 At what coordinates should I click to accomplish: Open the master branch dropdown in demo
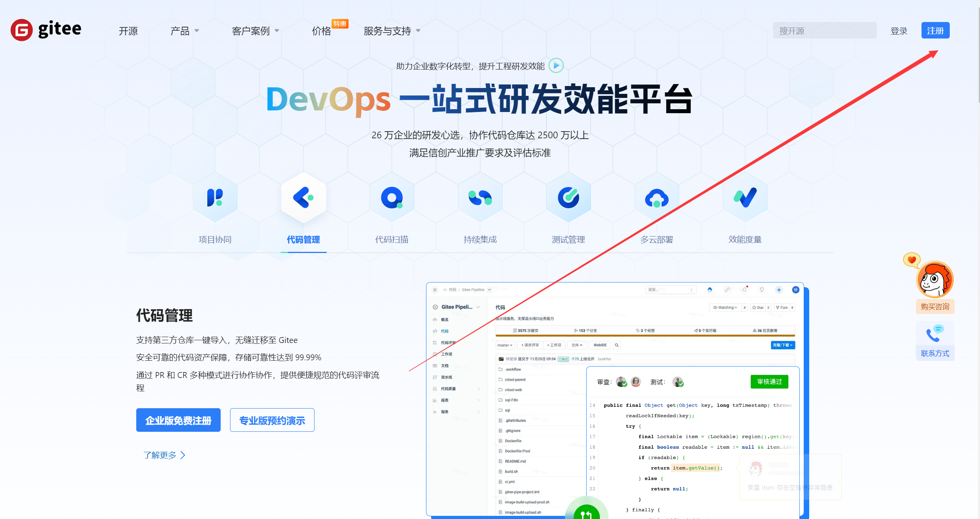tap(505, 345)
